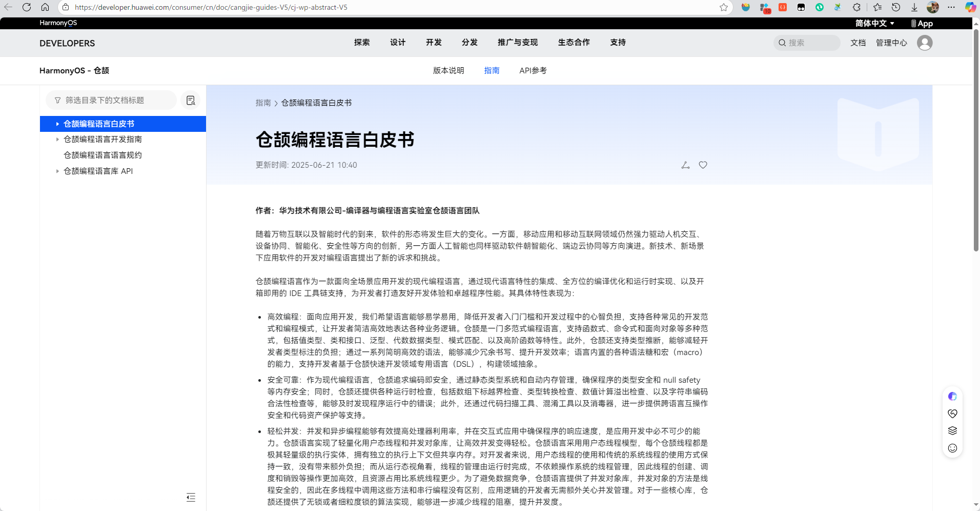980x511 pixels.
Task: Open the 文档 link
Action: tap(858, 43)
